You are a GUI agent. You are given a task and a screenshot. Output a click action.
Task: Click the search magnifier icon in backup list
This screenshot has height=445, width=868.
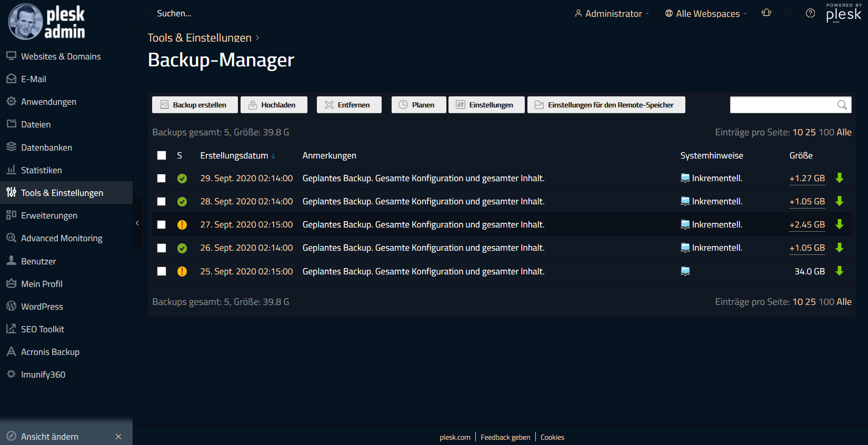pos(842,105)
